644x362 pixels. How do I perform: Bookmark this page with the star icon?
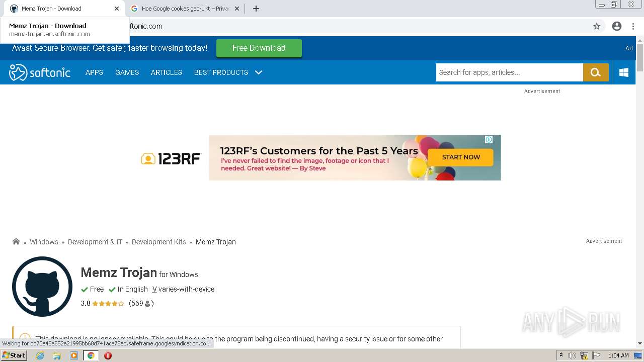click(597, 26)
